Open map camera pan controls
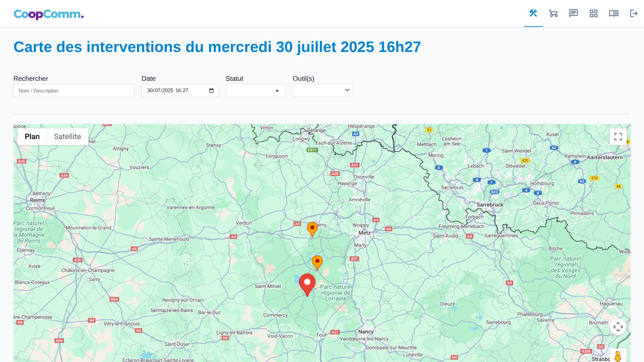 coord(618,327)
